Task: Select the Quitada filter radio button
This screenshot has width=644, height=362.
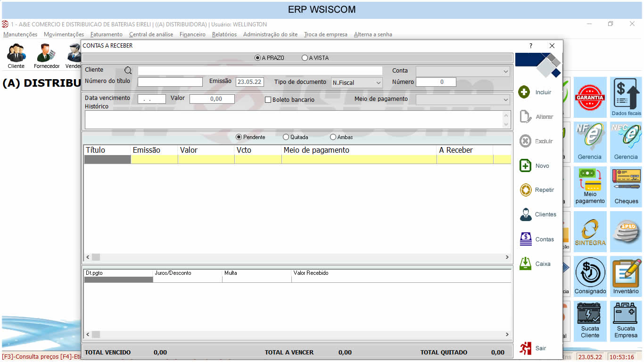Action: (x=286, y=137)
